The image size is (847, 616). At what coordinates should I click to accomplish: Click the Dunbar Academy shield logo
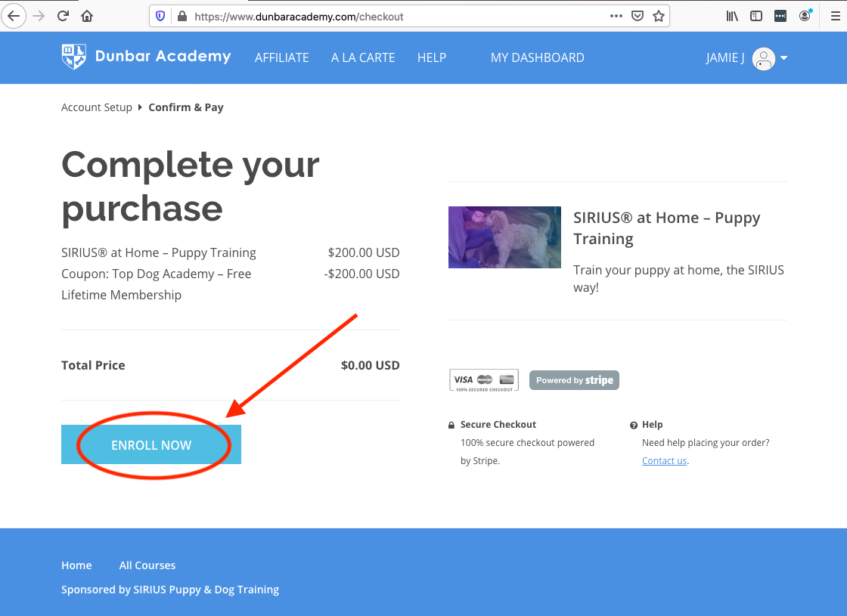pyautogui.click(x=74, y=57)
